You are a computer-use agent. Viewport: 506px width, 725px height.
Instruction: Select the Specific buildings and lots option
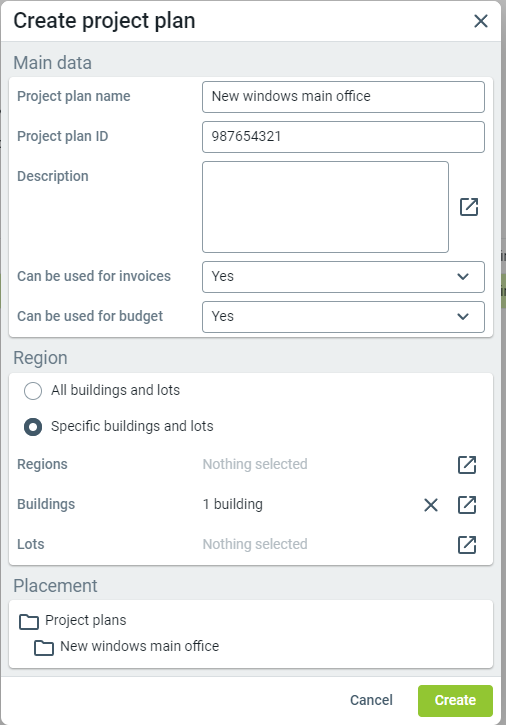(x=33, y=427)
